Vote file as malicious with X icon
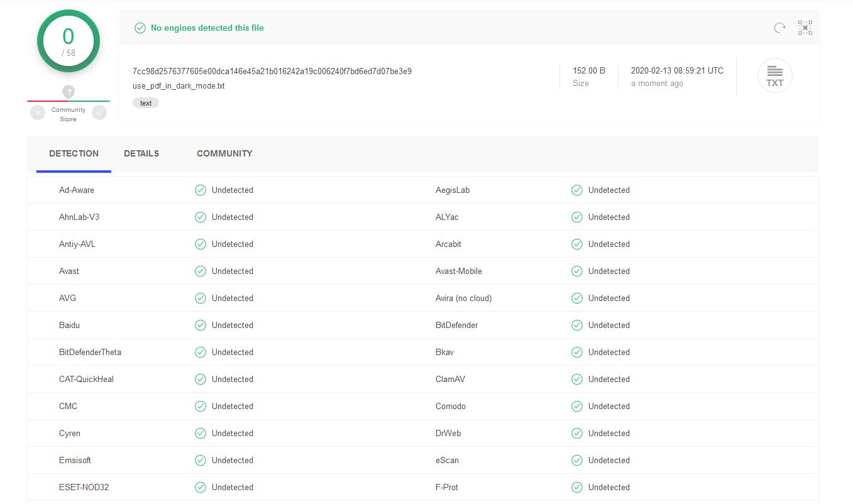This screenshot has width=853, height=504. point(38,112)
